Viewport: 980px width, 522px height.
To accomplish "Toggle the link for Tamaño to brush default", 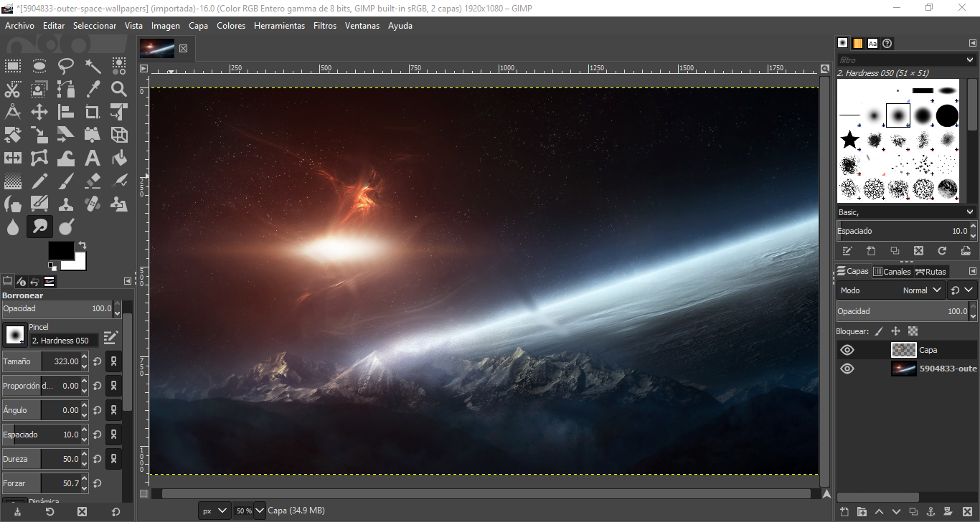I will 113,361.
